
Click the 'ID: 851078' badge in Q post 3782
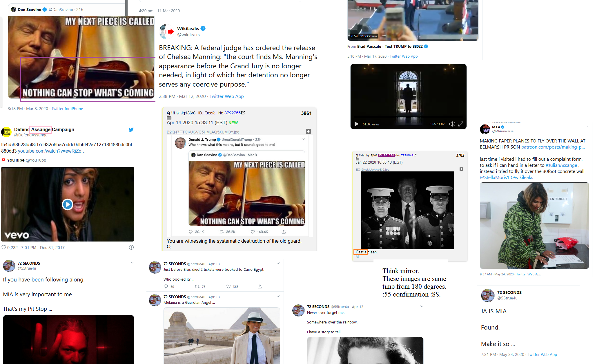click(x=387, y=156)
